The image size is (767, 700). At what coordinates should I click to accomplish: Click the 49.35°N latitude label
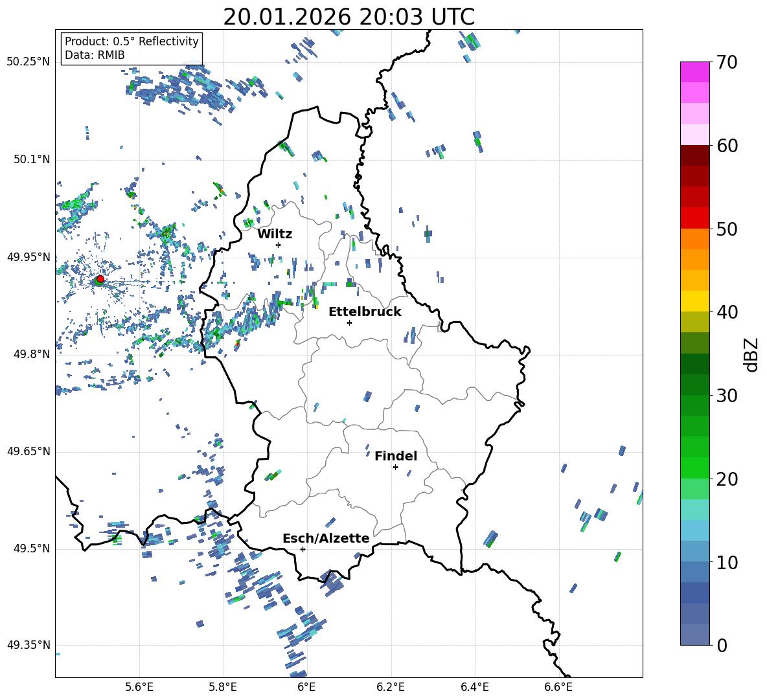(x=29, y=645)
